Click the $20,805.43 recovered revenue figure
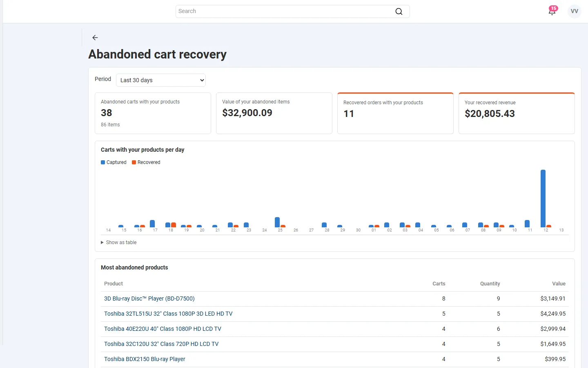588x368 pixels. pyautogui.click(x=490, y=114)
